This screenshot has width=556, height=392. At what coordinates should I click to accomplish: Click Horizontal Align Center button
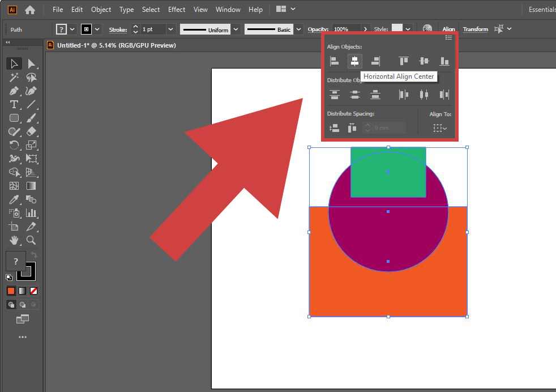pyautogui.click(x=354, y=61)
